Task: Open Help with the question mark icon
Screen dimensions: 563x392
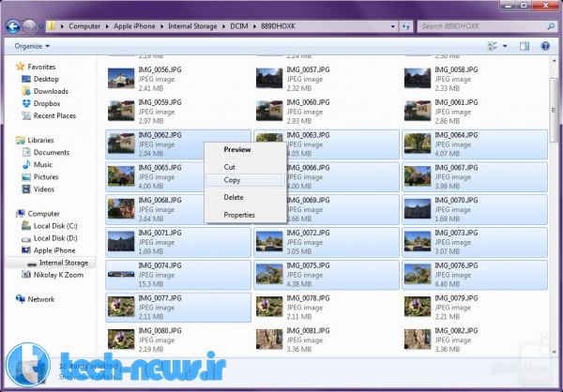Action: tap(545, 46)
